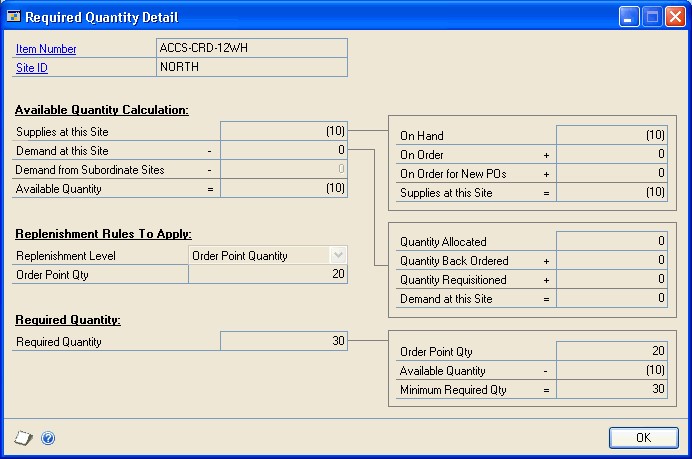Open the blue help question mark icon
Image resolution: width=692 pixels, height=459 pixels.
[48, 438]
